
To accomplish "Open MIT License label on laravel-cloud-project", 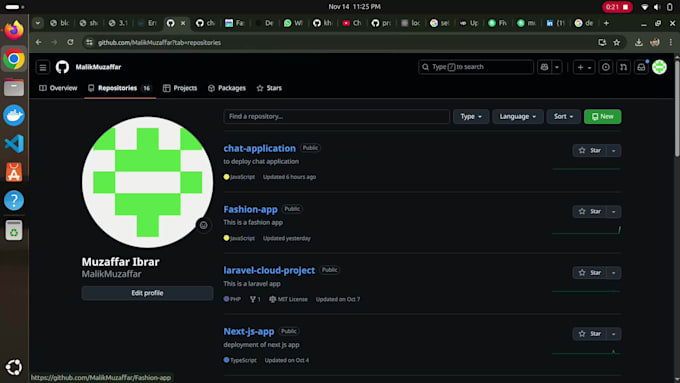I will 288,299.
